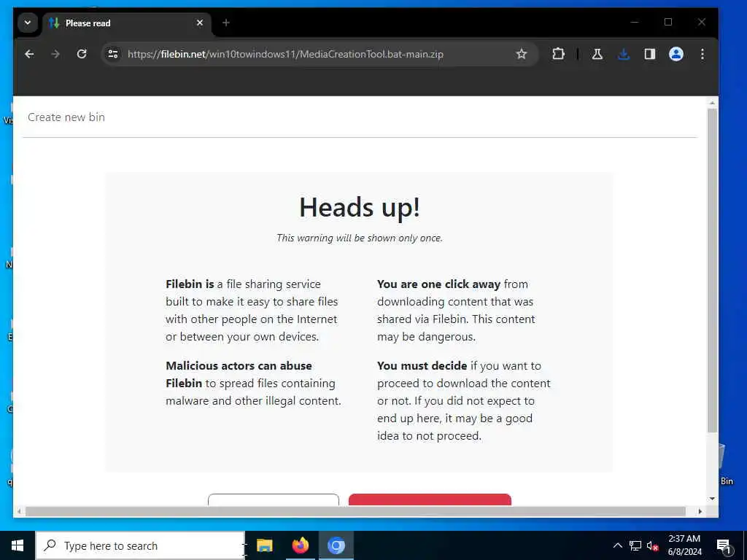
Task: Click "This warning will be shown only once."
Action: tap(360, 238)
